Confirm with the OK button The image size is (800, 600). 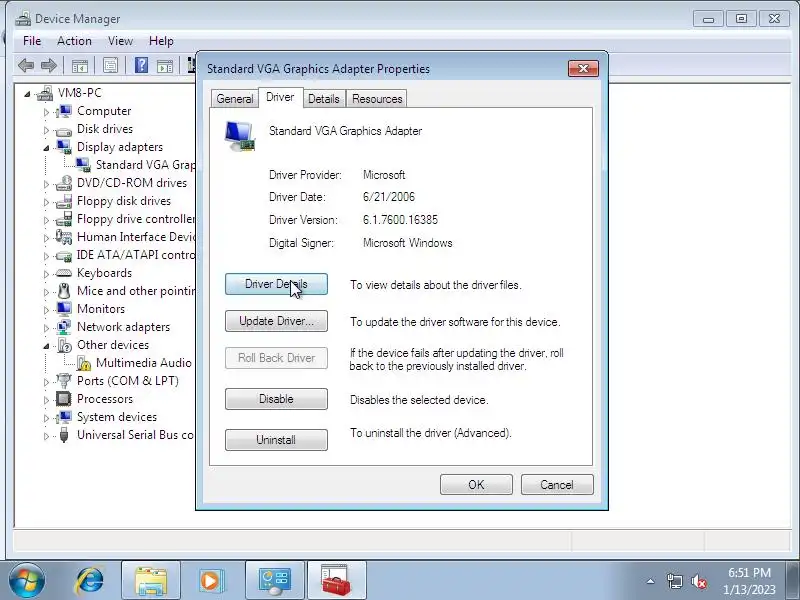point(476,485)
